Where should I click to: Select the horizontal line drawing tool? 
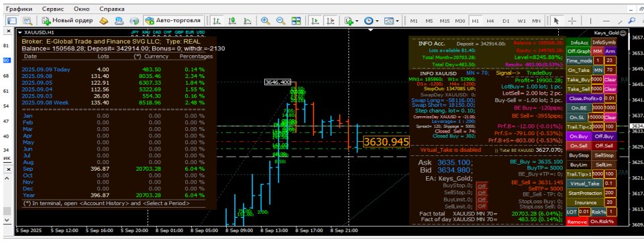[606, 21]
